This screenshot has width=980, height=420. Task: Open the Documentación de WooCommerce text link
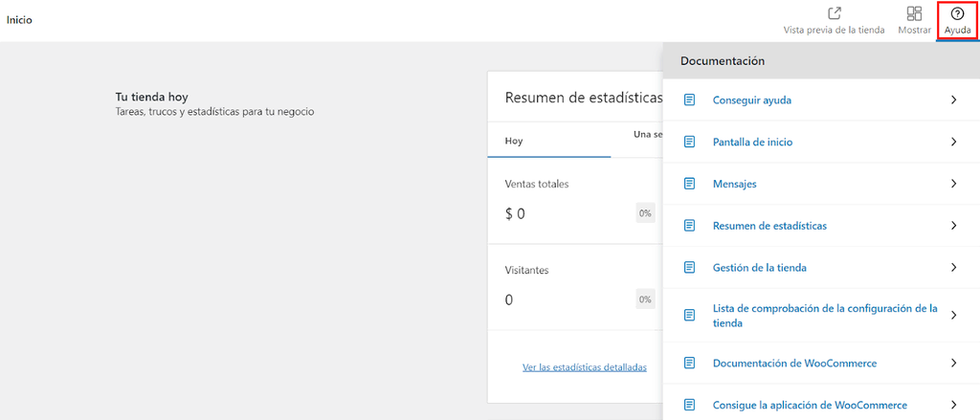tap(794, 363)
